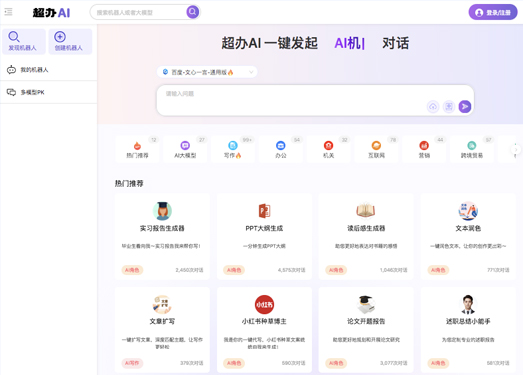
Task: Send the question with the purple arrow button
Action: pyautogui.click(x=465, y=106)
